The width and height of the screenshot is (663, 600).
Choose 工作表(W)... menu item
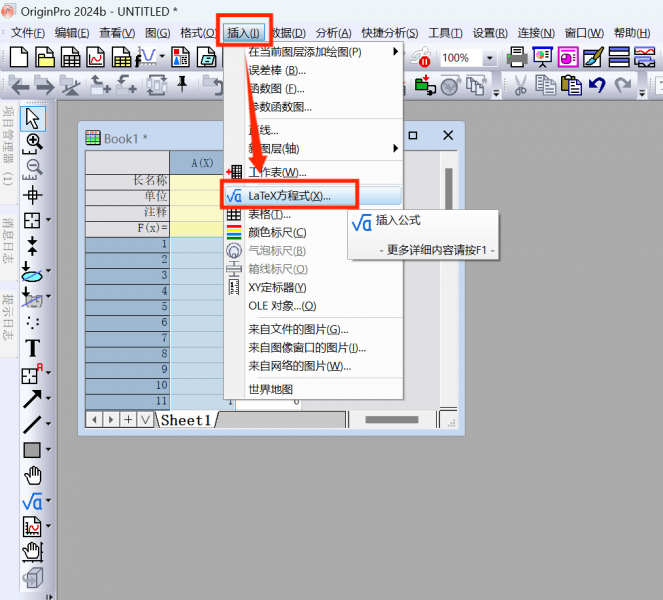click(313, 172)
